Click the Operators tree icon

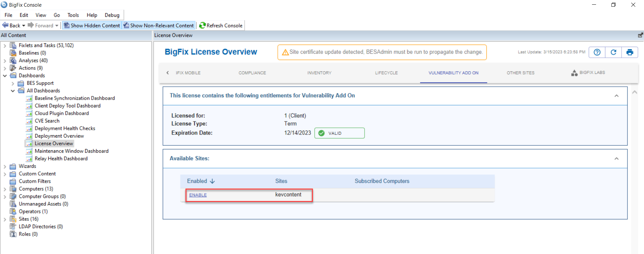13,211
